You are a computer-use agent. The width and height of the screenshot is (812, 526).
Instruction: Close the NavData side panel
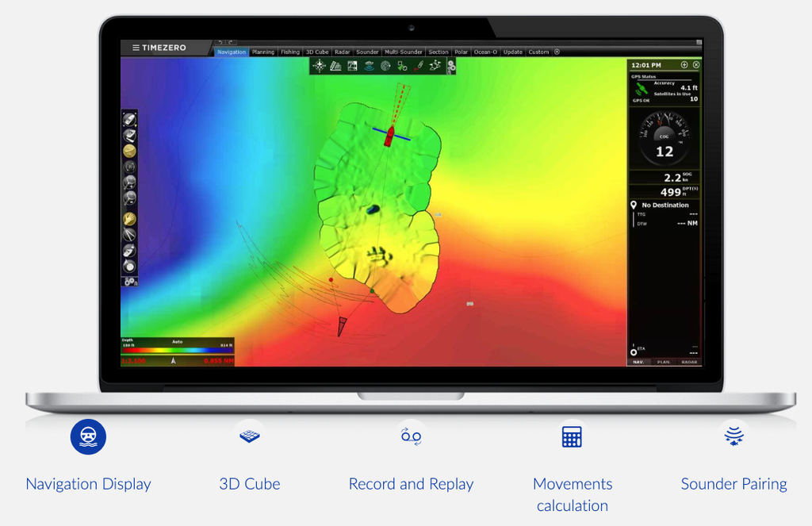[696, 65]
